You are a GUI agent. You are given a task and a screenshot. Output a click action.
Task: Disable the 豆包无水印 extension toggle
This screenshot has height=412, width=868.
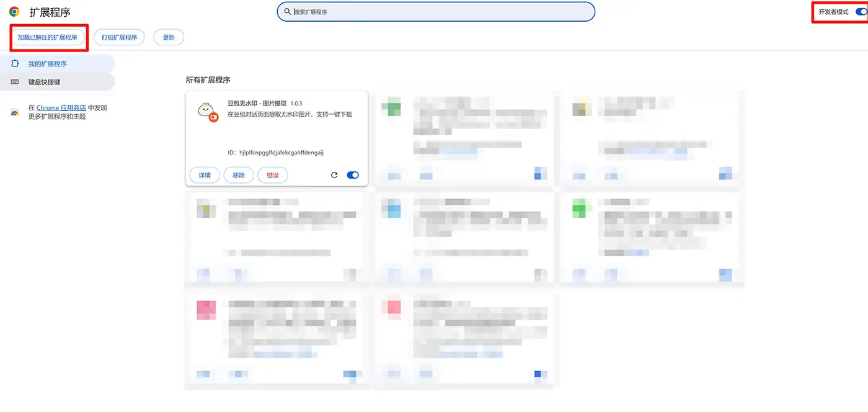coord(353,175)
